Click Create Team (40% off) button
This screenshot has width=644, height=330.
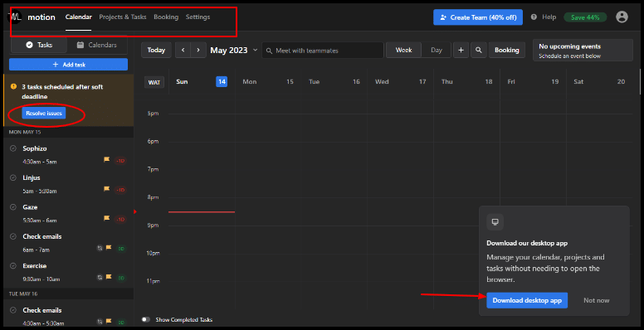click(x=478, y=17)
